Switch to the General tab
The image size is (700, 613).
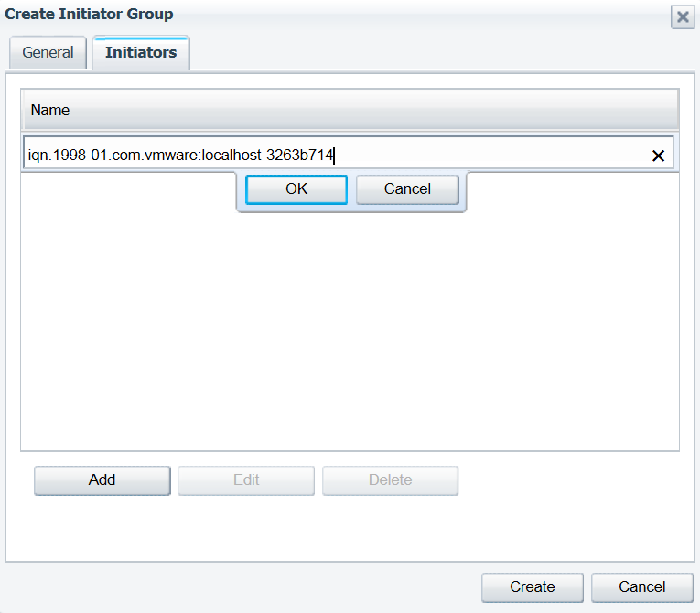click(48, 53)
